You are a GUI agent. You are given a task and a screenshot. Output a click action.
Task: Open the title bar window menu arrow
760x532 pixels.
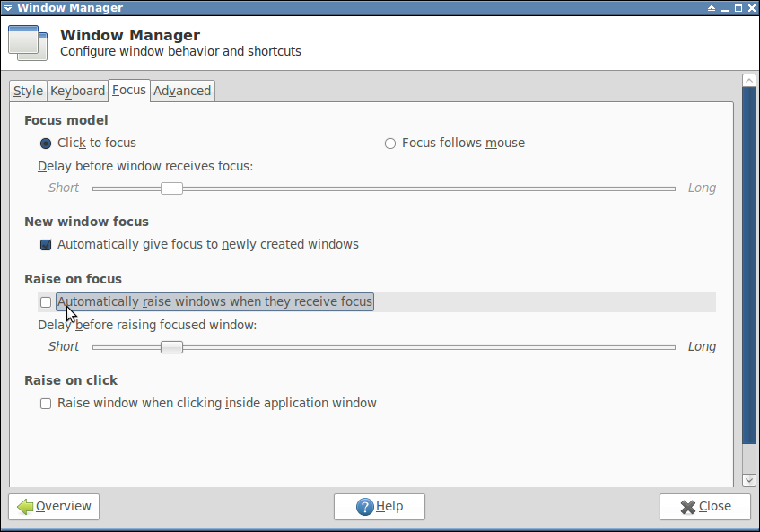[x=8, y=8]
